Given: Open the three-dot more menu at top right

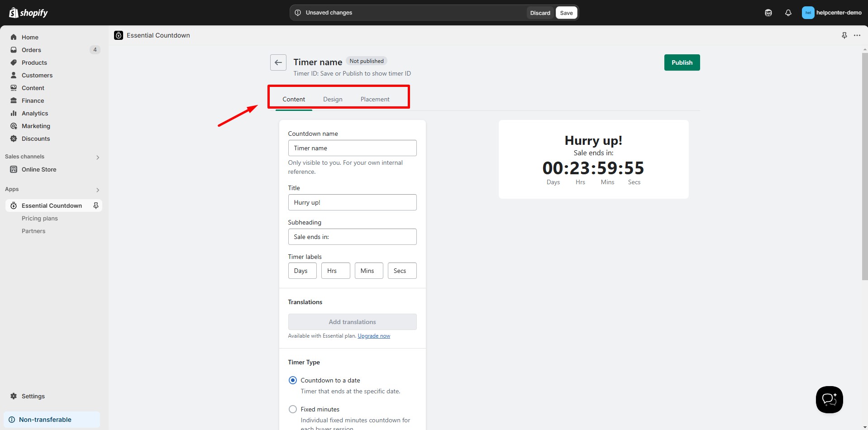Looking at the screenshot, I should point(857,35).
